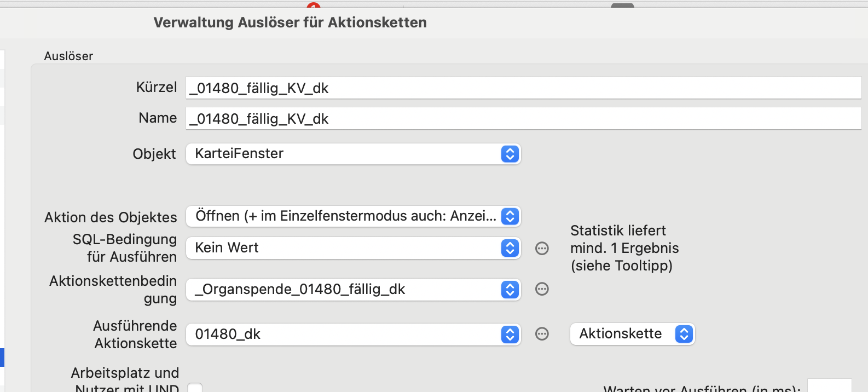868x392 pixels.
Task: Open the Ausführende Aktionskette dropdown 01480_dk
Action: [353, 335]
